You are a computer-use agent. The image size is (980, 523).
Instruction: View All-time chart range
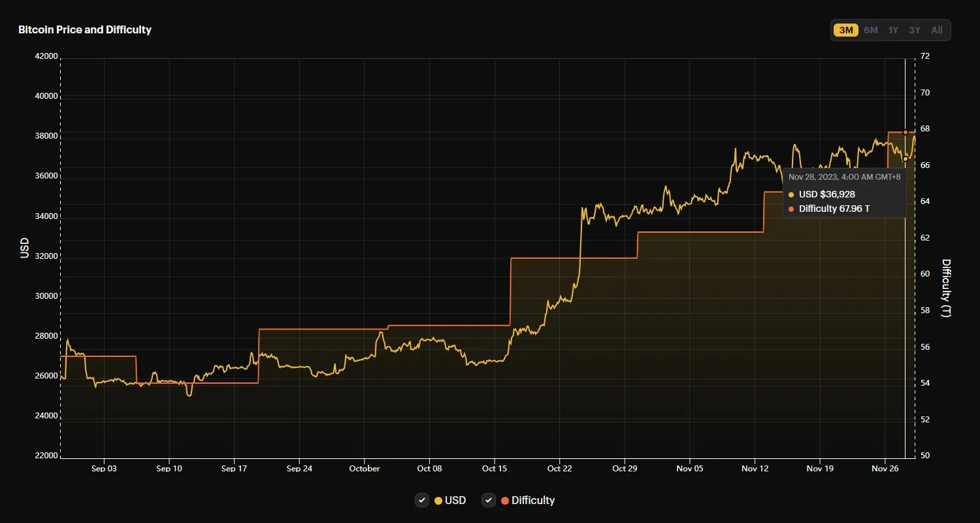coord(936,30)
